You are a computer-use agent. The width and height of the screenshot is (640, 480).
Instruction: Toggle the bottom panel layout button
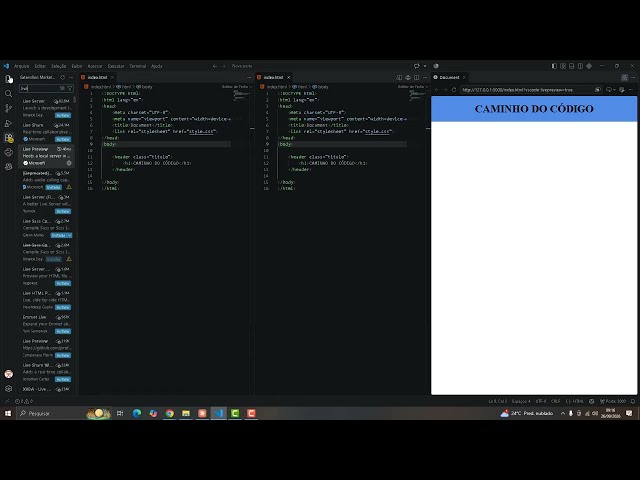(571, 66)
